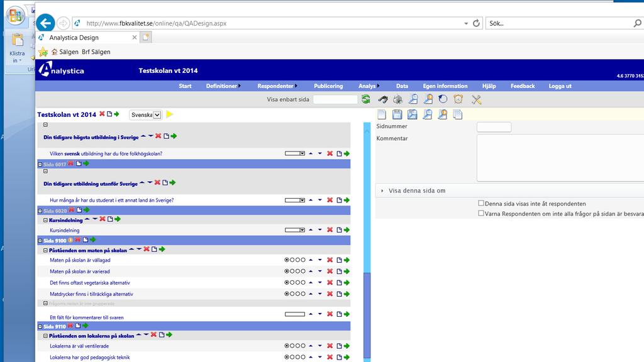This screenshot has height=362, width=644.
Task: Click the printer icon in toolbar
Action: [x=397, y=99]
